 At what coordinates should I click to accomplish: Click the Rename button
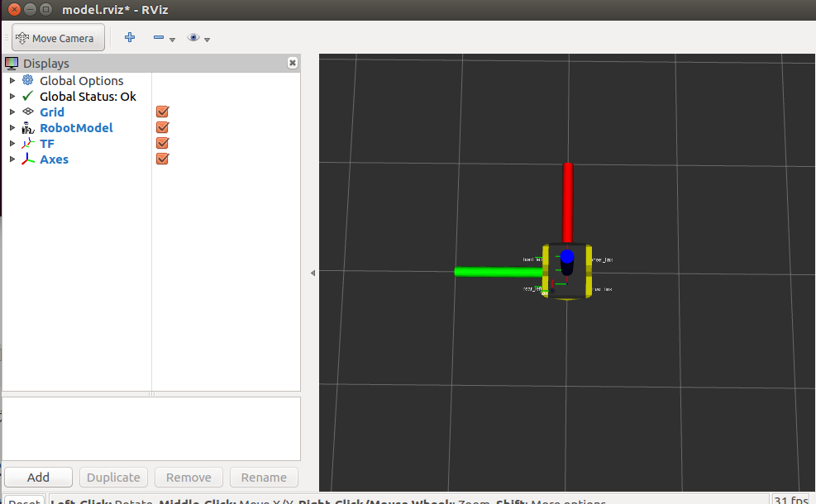[x=264, y=477]
